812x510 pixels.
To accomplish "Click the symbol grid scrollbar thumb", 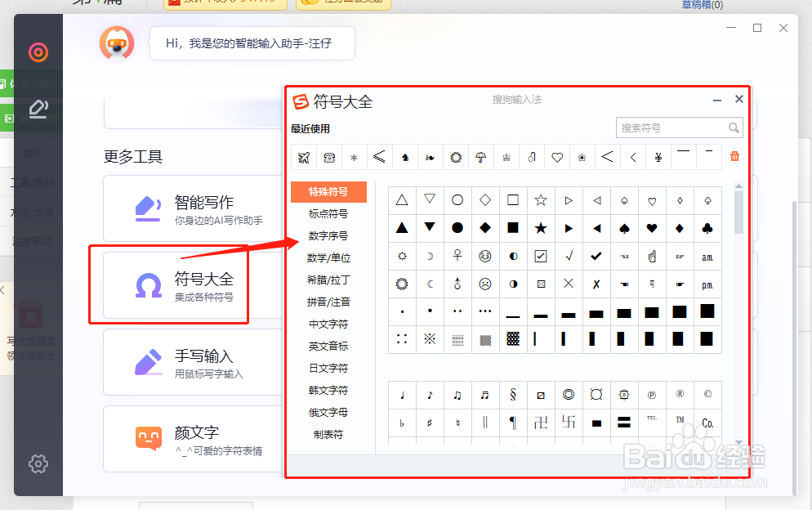I will pyautogui.click(x=739, y=212).
